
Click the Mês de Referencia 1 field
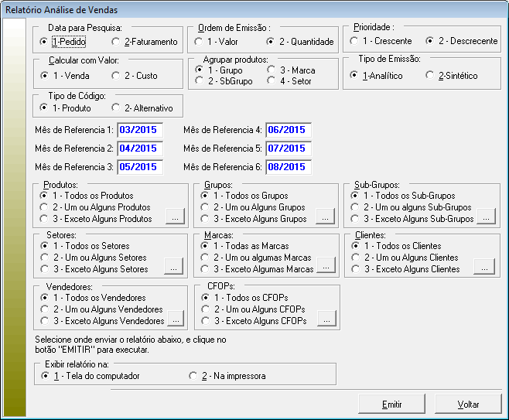point(138,130)
